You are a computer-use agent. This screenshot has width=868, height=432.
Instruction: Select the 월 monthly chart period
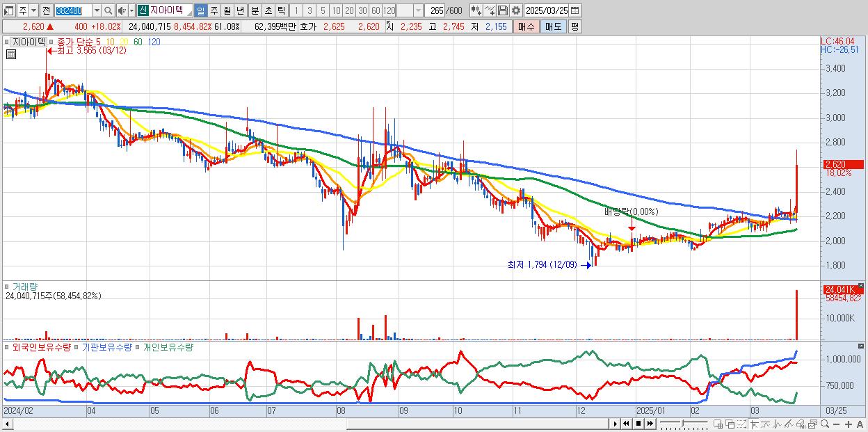(227, 10)
